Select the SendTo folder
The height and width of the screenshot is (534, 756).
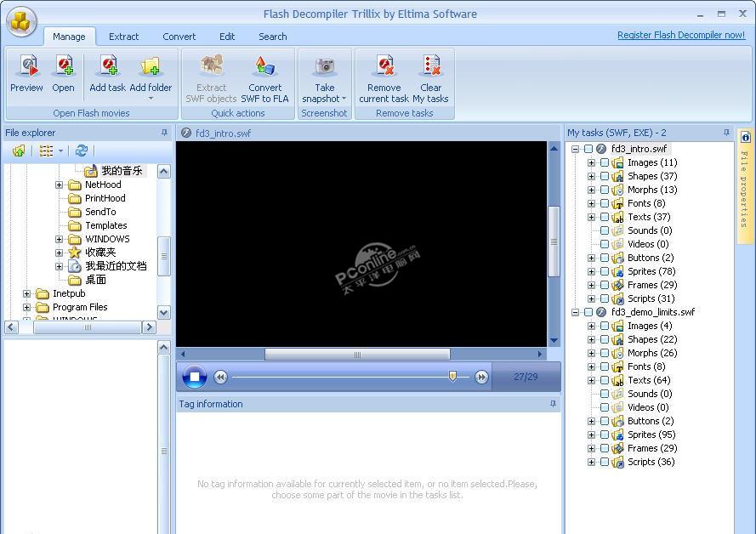pos(100,212)
